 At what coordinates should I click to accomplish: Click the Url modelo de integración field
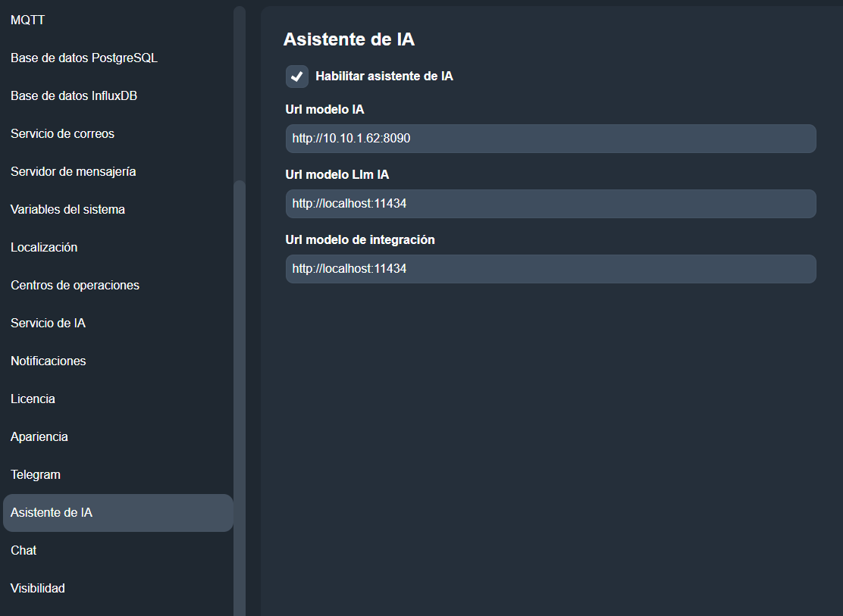tap(550, 269)
